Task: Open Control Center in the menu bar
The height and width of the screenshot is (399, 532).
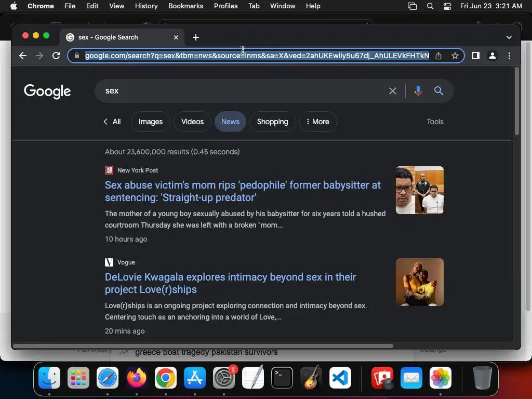Action: pyautogui.click(x=447, y=6)
